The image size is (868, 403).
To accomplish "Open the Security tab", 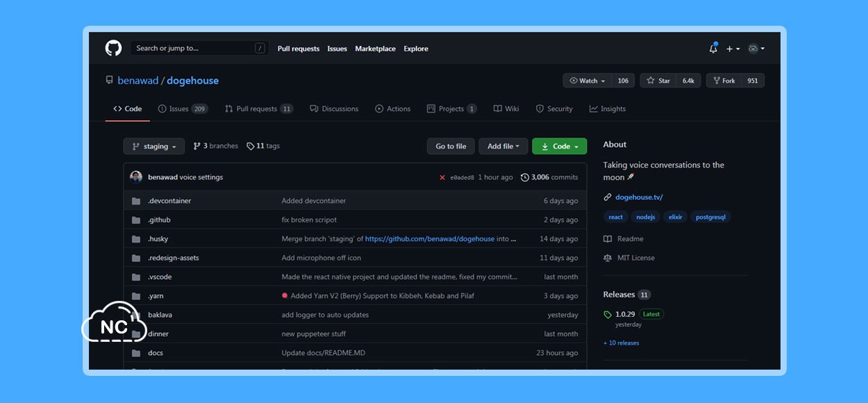I will (554, 109).
